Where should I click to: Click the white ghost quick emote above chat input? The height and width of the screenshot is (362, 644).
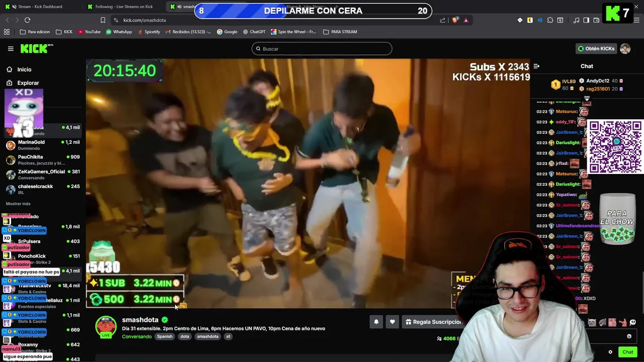(632, 323)
